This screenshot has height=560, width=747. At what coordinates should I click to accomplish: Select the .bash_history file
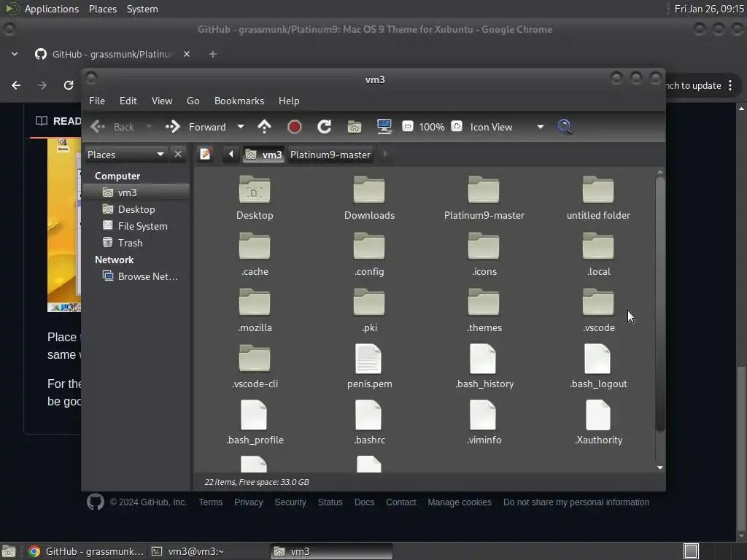pyautogui.click(x=484, y=366)
